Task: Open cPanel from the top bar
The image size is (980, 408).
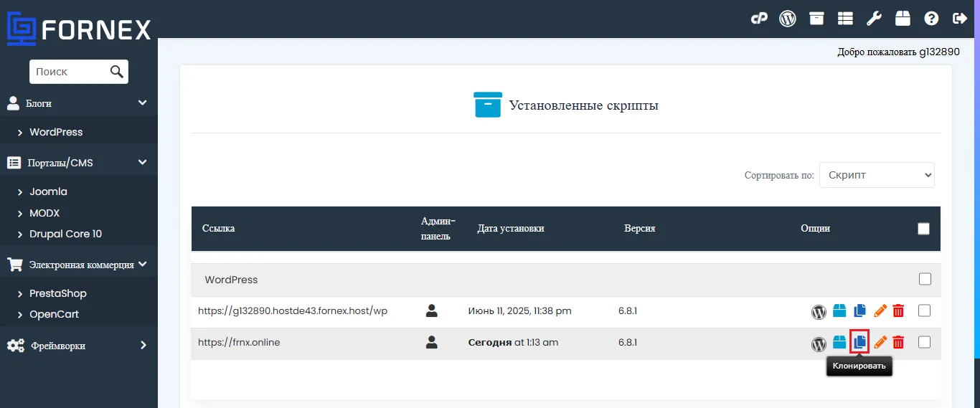Action: (759, 19)
